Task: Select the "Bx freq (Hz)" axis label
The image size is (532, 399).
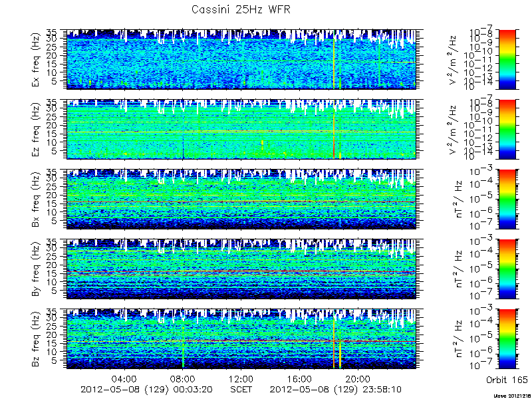Action: point(37,199)
